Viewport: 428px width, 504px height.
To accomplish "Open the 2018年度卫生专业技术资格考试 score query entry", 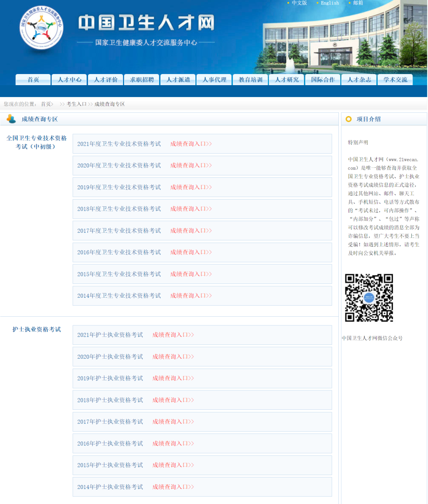I will (191, 209).
